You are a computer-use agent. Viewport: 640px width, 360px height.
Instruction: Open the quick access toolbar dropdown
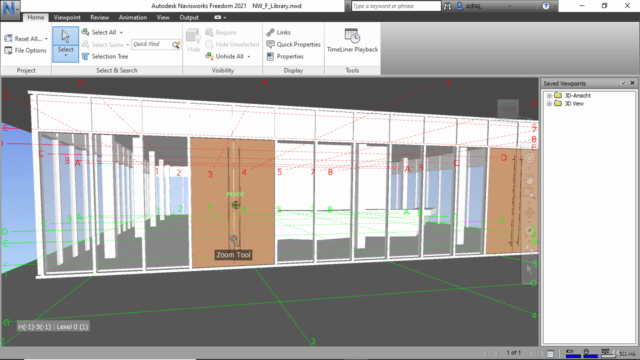pos(225,18)
